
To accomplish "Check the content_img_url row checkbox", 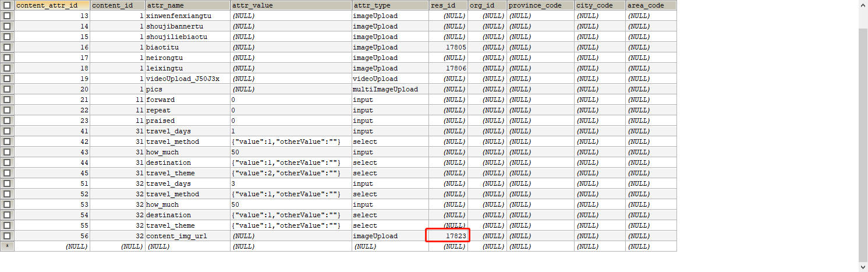I will tap(7, 236).
